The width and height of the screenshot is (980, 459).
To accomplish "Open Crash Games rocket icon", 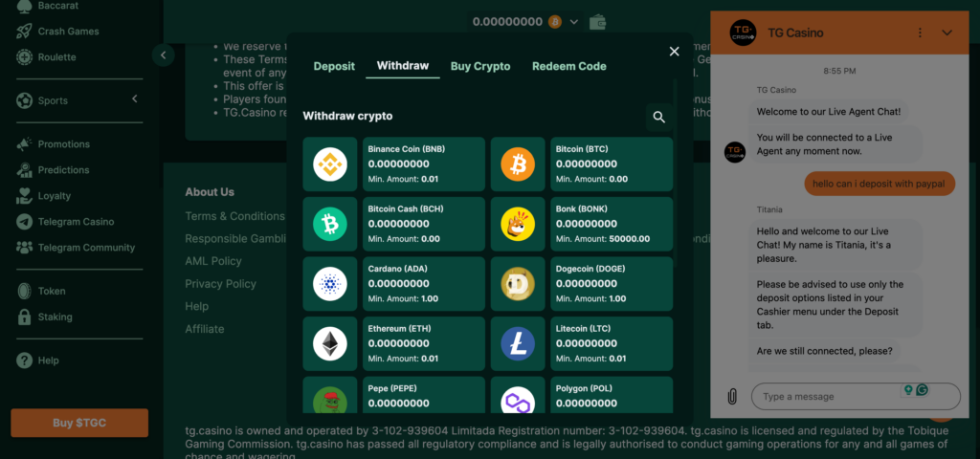I will 24,32.
